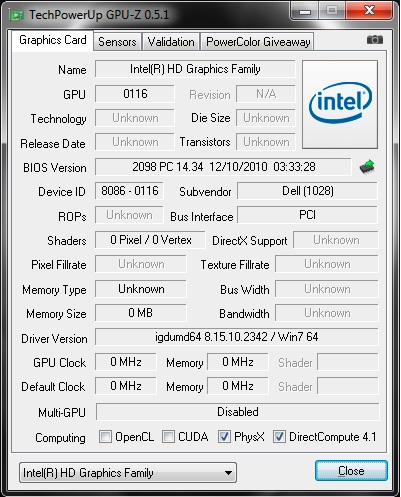Select the Graphics Card tab
This screenshot has width=401, height=497.
[53, 40]
